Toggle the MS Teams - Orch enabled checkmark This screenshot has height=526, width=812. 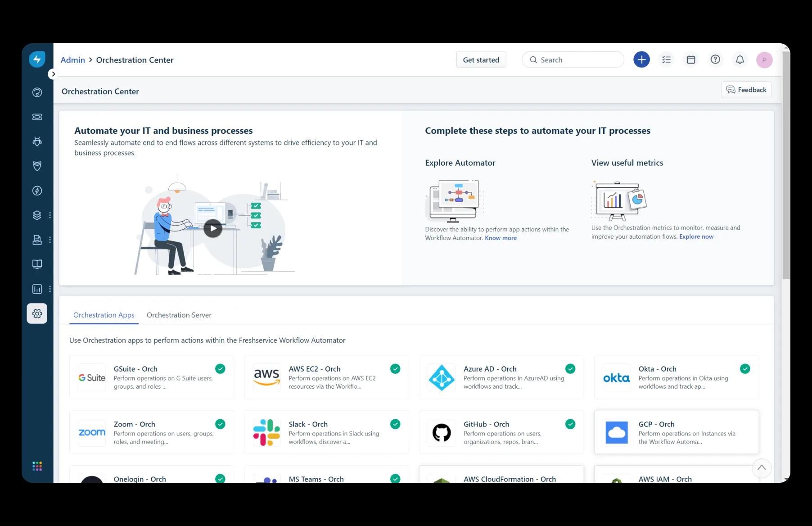click(395, 478)
